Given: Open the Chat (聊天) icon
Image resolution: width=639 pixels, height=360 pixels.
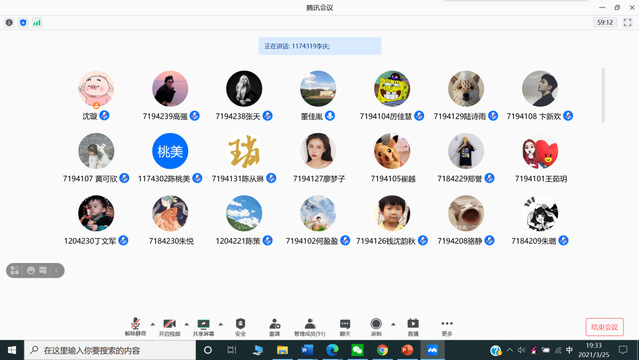Looking at the screenshot, I should tap(345, 327).
